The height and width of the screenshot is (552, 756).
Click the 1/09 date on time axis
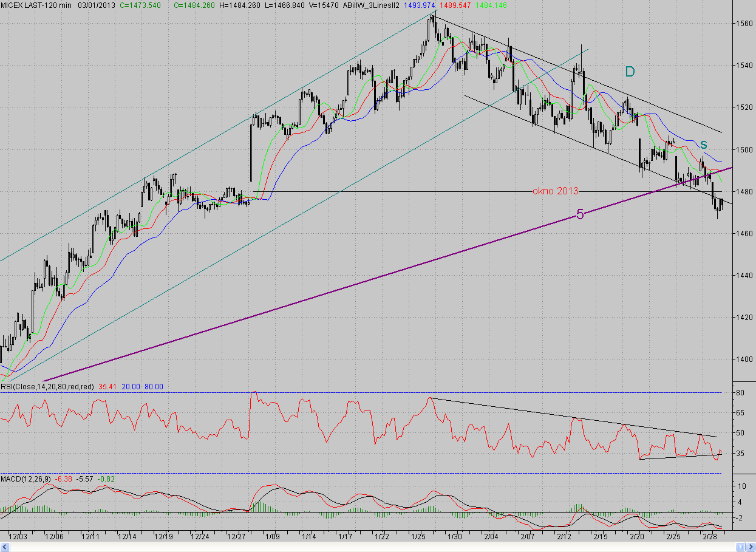pos(272,537)
